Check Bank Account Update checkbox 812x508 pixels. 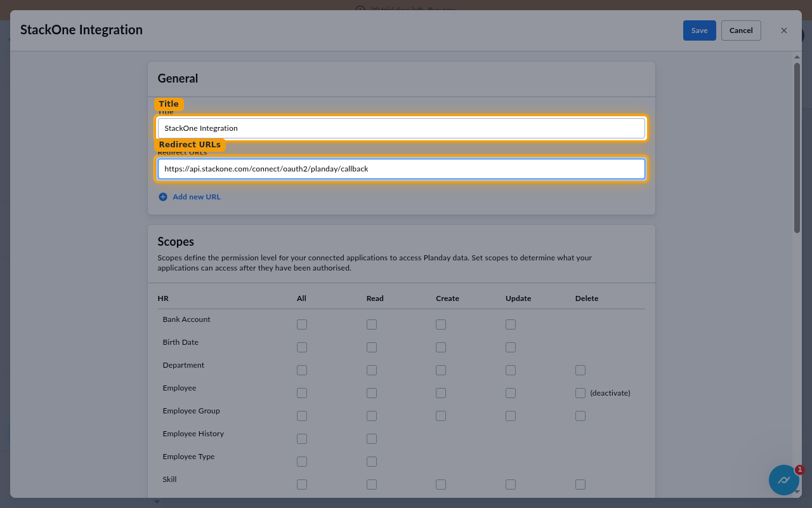[511, 324]
